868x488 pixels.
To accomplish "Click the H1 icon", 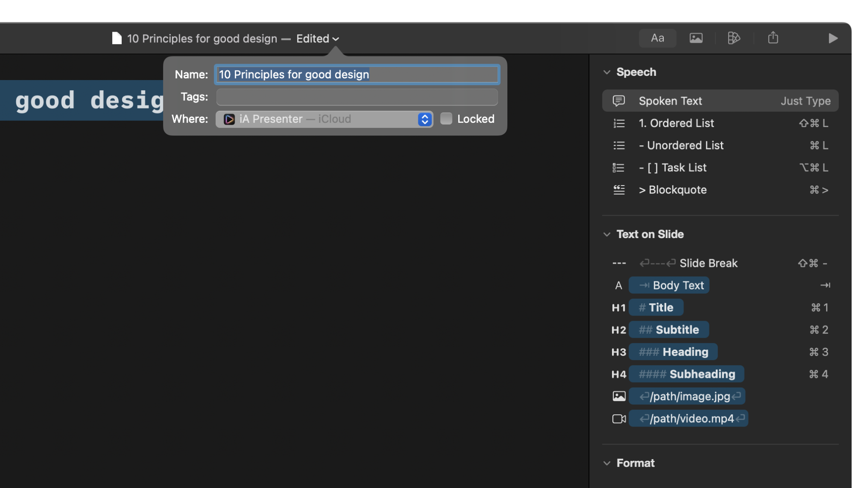I will click(618, 308).
